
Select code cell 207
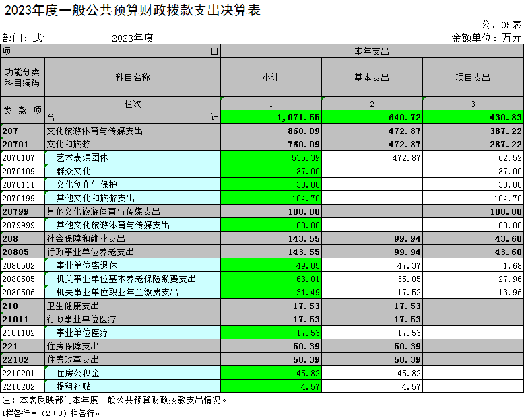(x=22, y=131)
